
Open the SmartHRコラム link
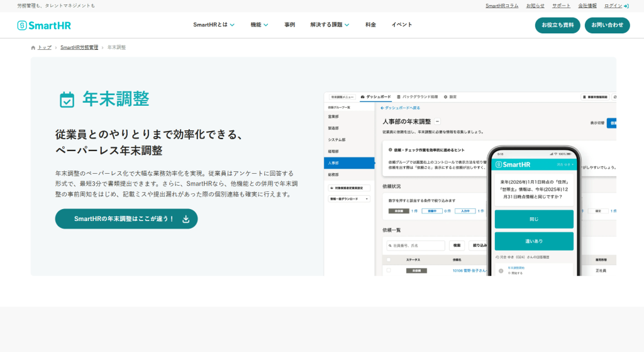[x=502, y=6]
